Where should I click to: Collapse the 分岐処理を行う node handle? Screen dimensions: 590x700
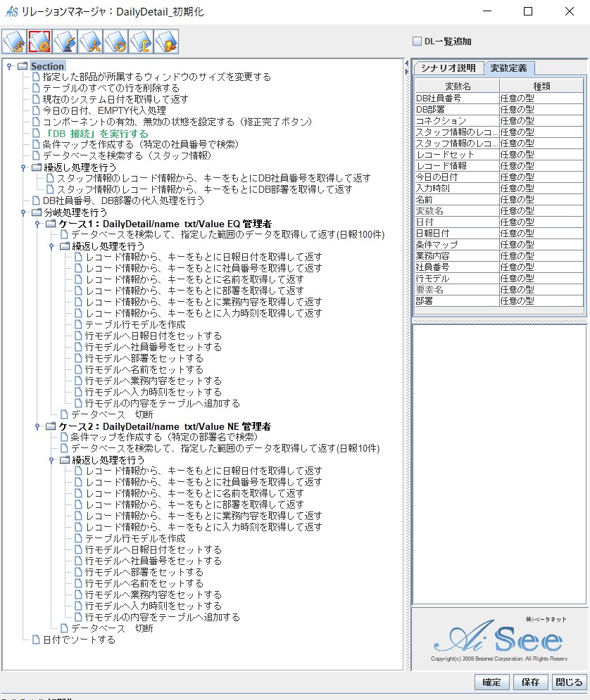tap(23, 212)
